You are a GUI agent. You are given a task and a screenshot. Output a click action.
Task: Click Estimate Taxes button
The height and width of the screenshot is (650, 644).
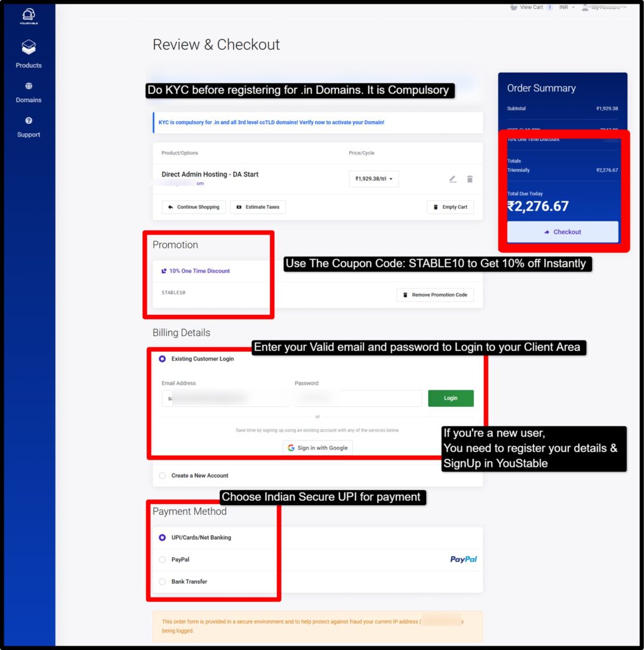(258, 207)
